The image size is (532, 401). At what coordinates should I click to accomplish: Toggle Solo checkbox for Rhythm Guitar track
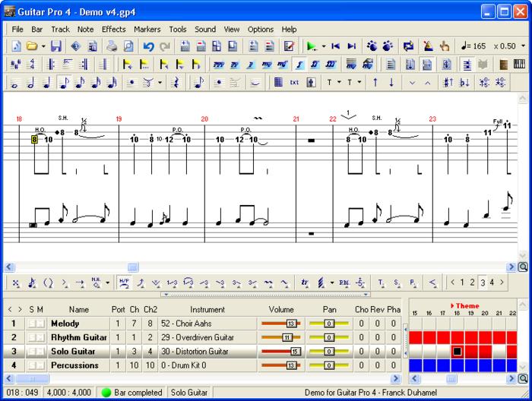point(32,337)
